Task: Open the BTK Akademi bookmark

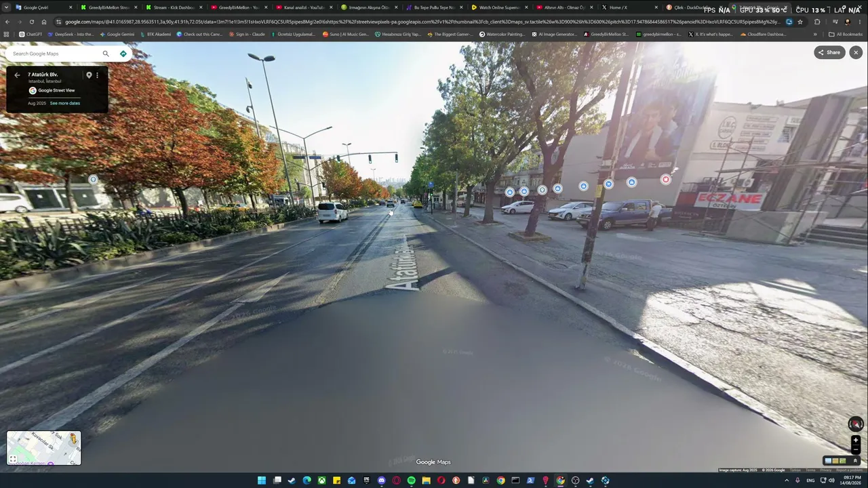Action: pyautogui.click(x=155, y=34)
